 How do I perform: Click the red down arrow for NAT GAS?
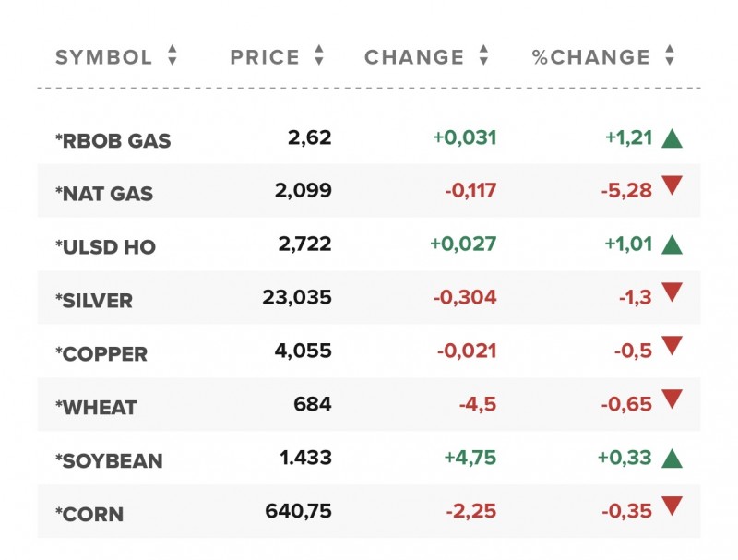672,187
